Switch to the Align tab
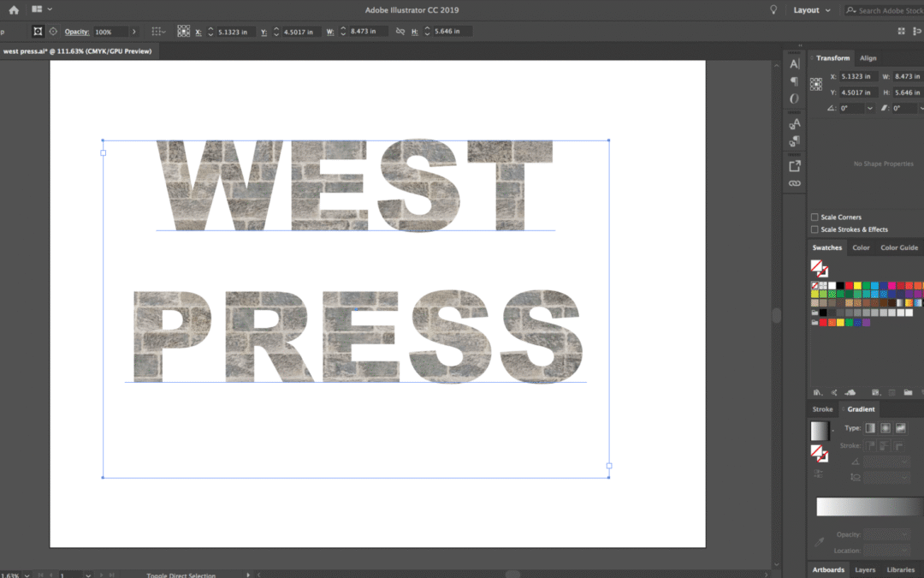 click(868, 58)
